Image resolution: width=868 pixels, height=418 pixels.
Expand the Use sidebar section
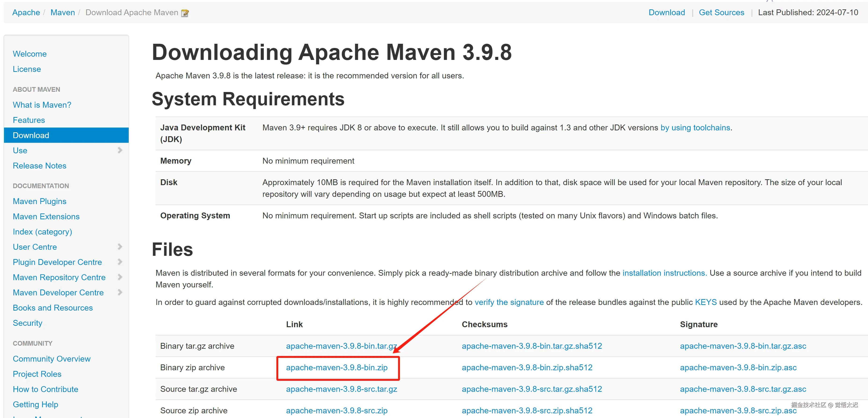tap(120, 150)
